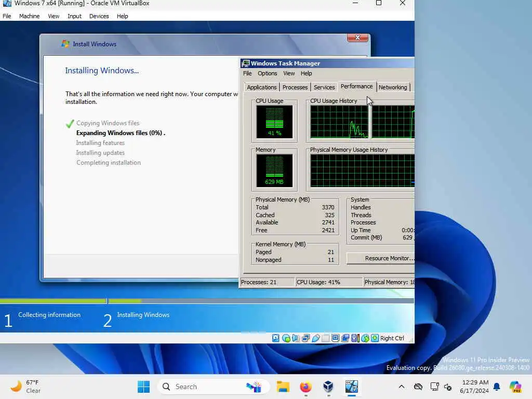Click the Available 2741 value row
Screen dimensions: 532x399
(295, 222)
